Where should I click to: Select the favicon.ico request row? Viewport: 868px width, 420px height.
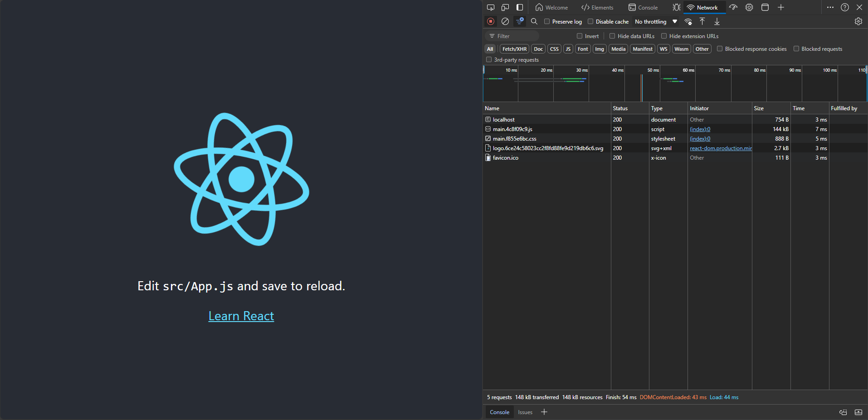(x=675, y=158)
